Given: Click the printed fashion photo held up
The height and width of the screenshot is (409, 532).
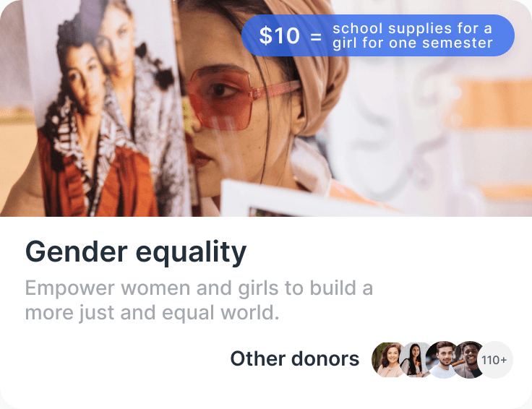Looking at the screenshot, I should click(x=106, y=108).
